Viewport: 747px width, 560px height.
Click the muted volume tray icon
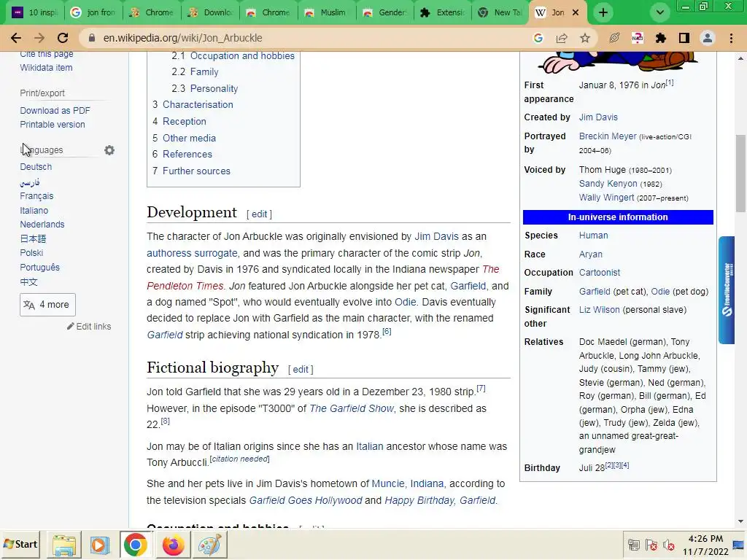tap(669, 545)
